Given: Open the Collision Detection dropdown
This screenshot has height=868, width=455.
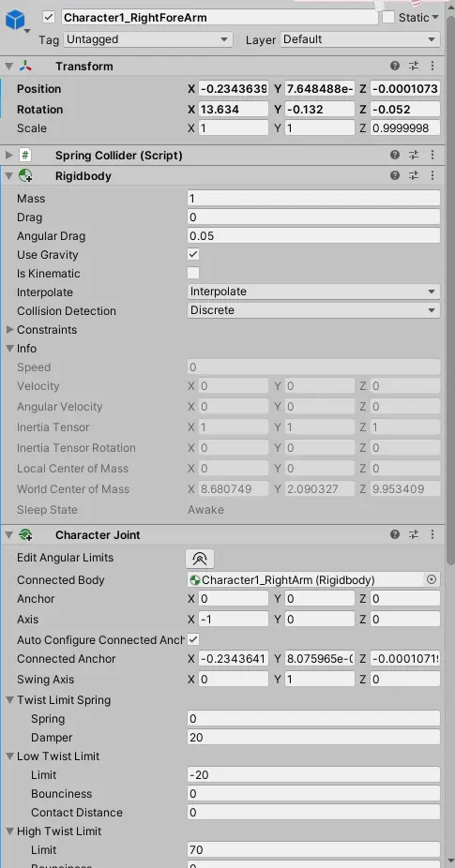Looking at the screenshot, I should [313, 310].
